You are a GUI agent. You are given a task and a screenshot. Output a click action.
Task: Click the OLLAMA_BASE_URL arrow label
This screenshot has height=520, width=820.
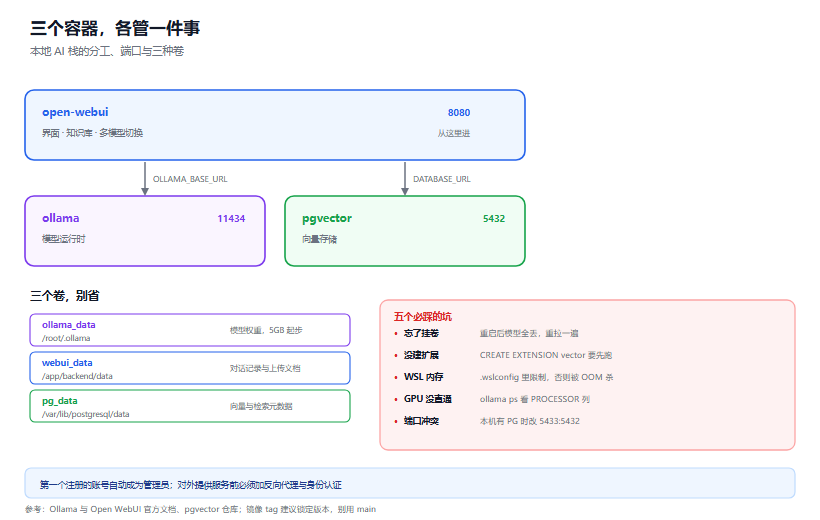click(x=190, y=179)
